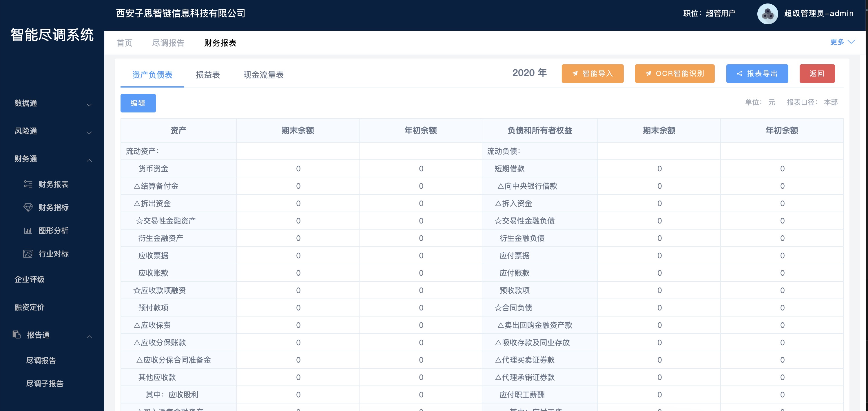Click the 预付款项 row label

(153, 308)
